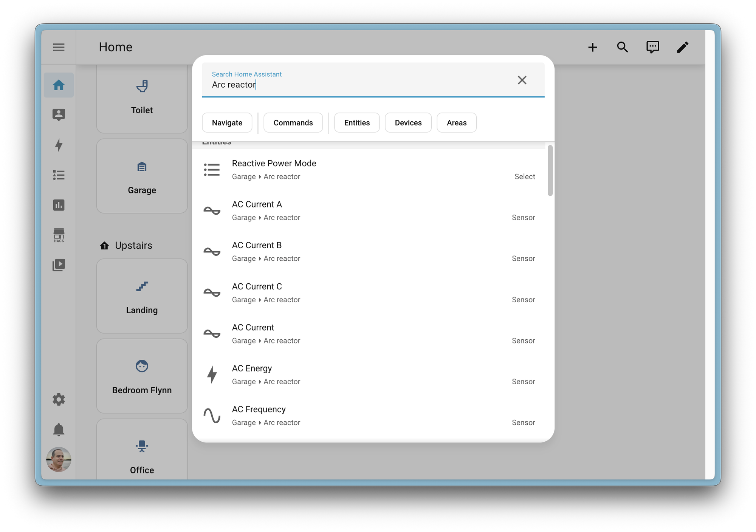
Task: Filter results by Areas chip
Action: click(x=456, y=123)
